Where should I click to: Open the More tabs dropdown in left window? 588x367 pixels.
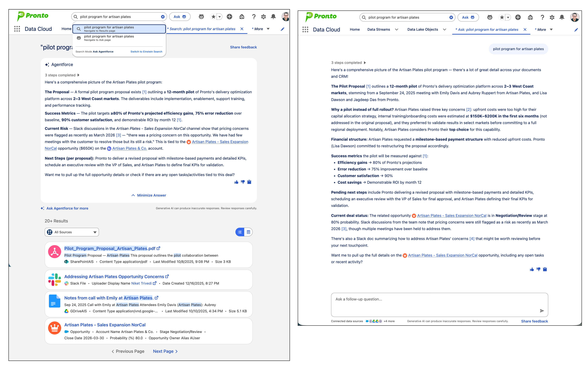click(268, 29)
